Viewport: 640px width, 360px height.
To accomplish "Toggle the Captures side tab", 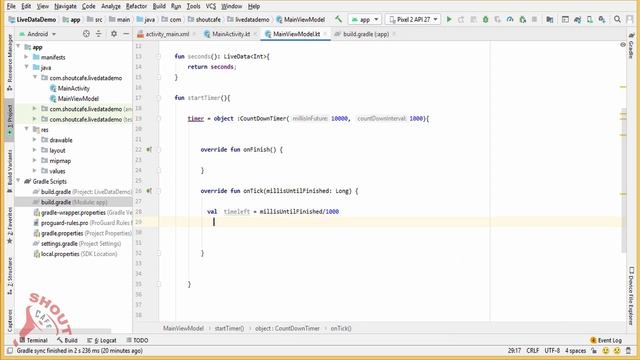I will click(x=9, y=320).
